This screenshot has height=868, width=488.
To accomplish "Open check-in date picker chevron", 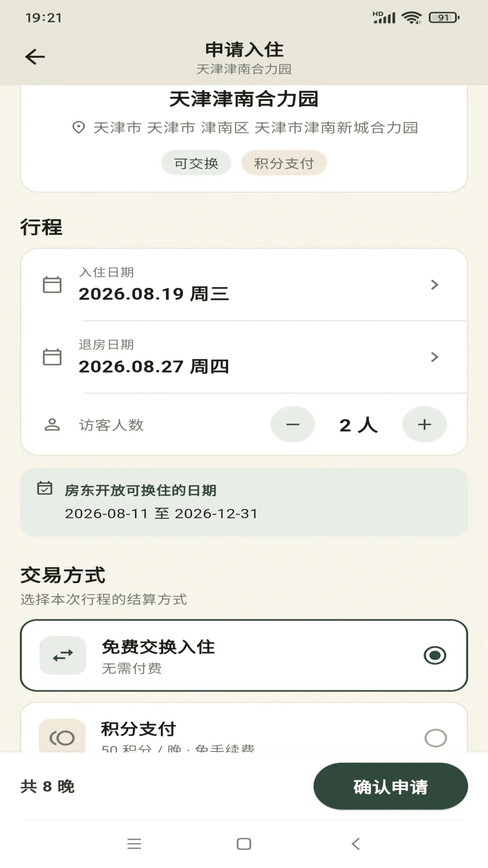I will pyautogui.click(x=435, y=285).
